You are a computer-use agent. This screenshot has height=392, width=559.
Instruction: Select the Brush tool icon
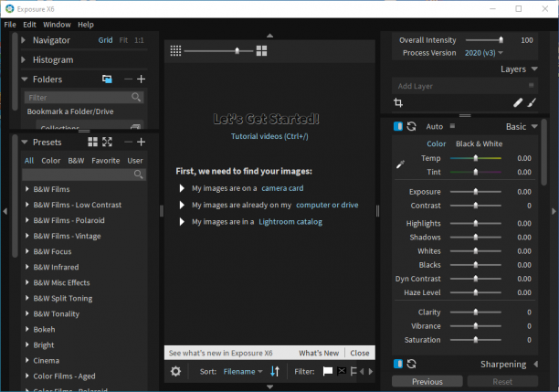click(x=532, y=102)
